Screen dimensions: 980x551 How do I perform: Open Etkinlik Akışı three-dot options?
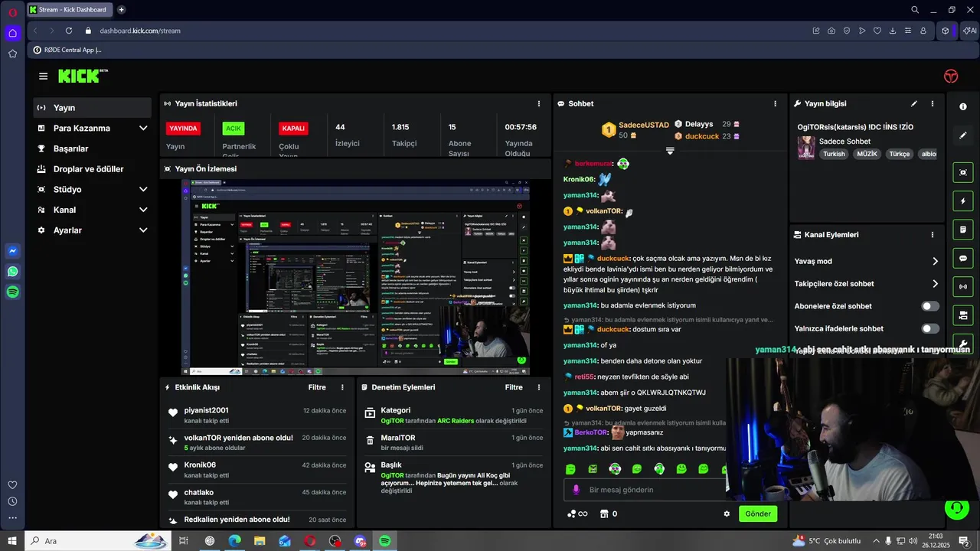coord(342,387)
